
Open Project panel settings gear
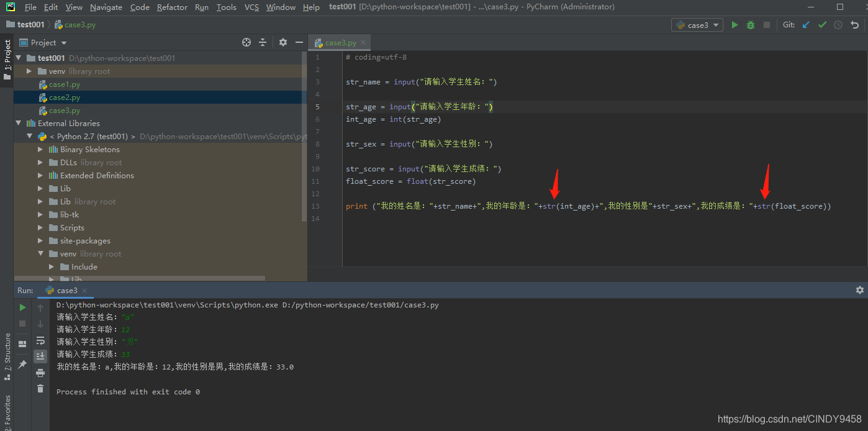283,42
